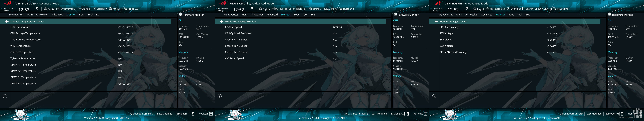Open Search(F9) in the Temperature Monitor screen
Image resolution: width=644 pixels, height=121 pixels.
pyautogui.click(x=100, y=9)
